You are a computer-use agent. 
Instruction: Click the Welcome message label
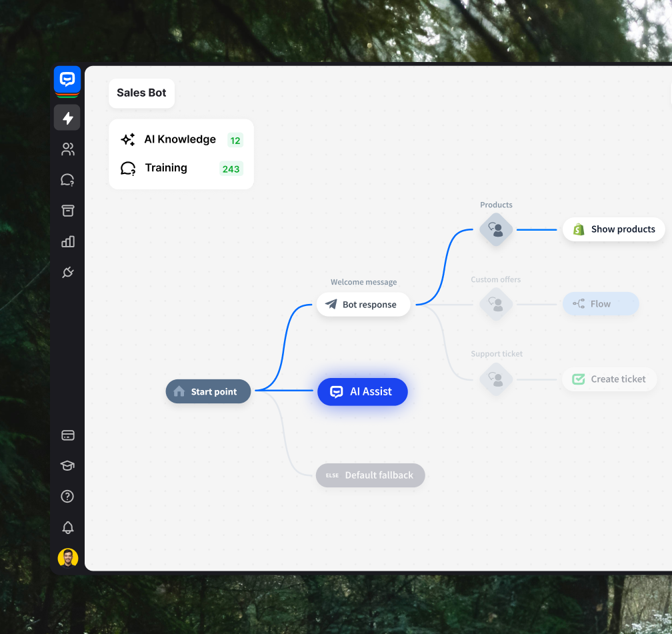(363, 282)
